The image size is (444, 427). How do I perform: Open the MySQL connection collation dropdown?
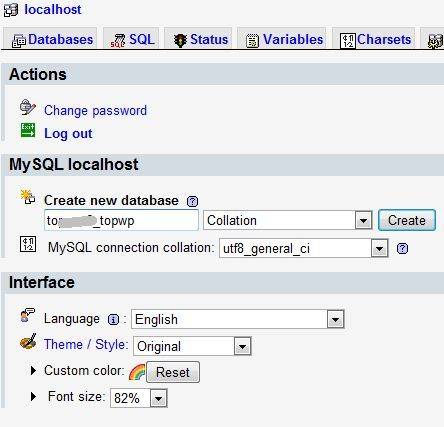point(304,248)
